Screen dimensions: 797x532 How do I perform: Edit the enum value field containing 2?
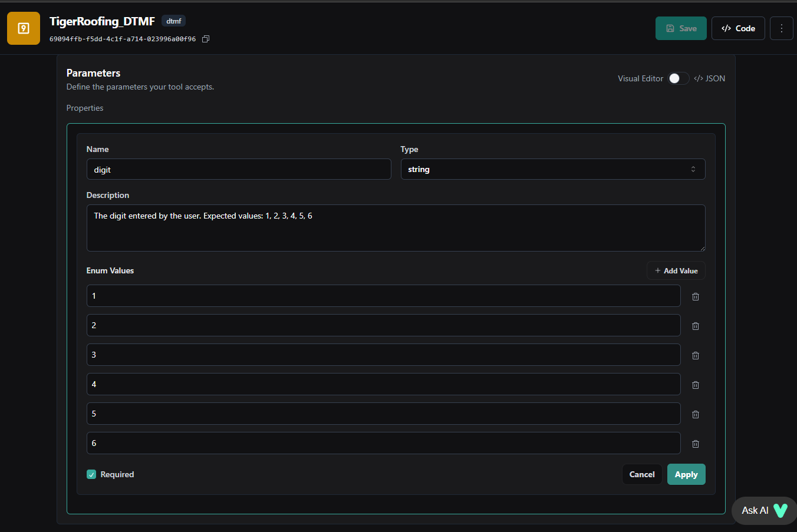384,325
